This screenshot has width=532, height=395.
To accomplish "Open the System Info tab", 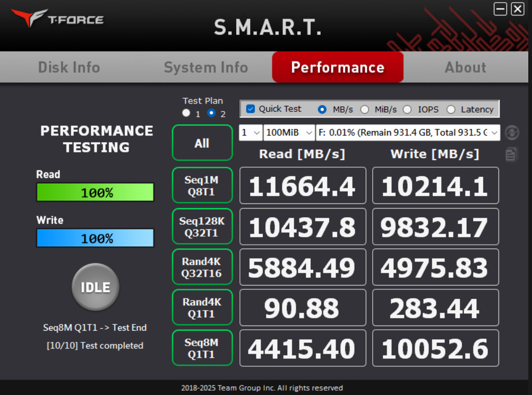I will point(206,67).
